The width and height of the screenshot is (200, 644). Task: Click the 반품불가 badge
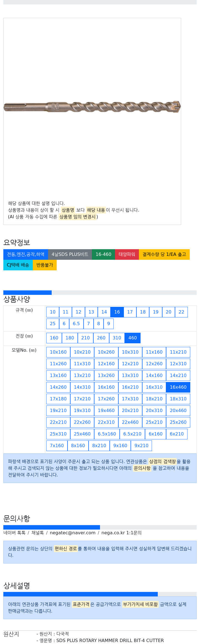45,265
